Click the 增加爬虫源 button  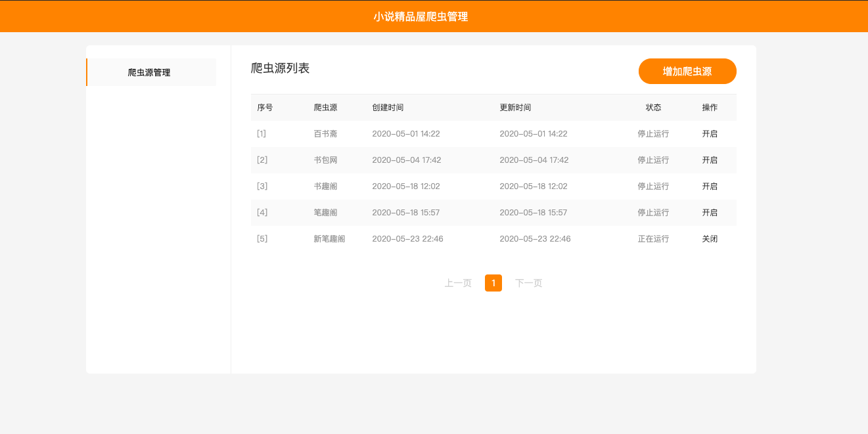click(687, 72)
